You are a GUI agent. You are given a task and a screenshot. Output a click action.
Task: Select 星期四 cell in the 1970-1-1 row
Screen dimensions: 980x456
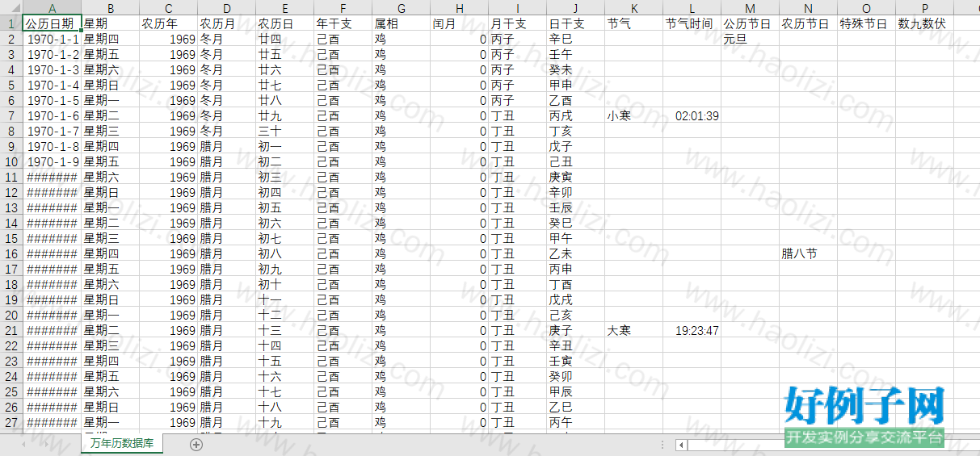point(111,39)
